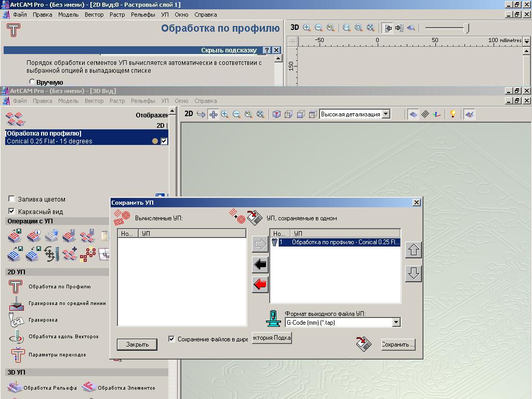Click isometric view cube icon
The height and width of the screenshot is (399, 532).
276,114
